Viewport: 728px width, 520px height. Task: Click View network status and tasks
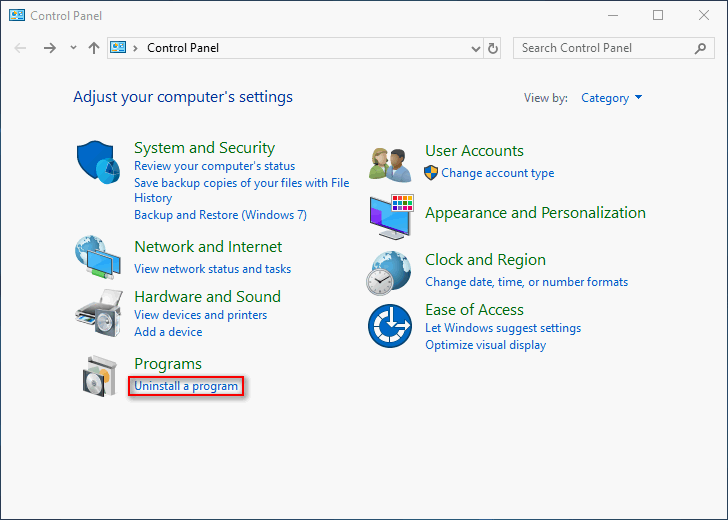point(213,269)
